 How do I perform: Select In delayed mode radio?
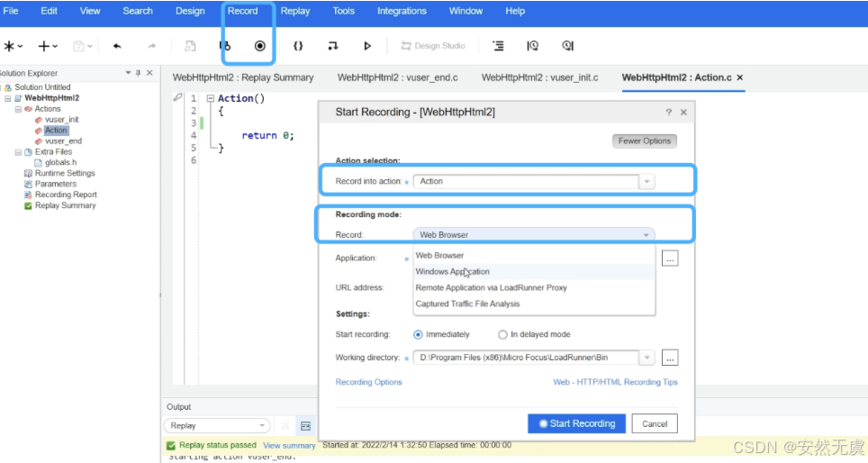[502, 334]
